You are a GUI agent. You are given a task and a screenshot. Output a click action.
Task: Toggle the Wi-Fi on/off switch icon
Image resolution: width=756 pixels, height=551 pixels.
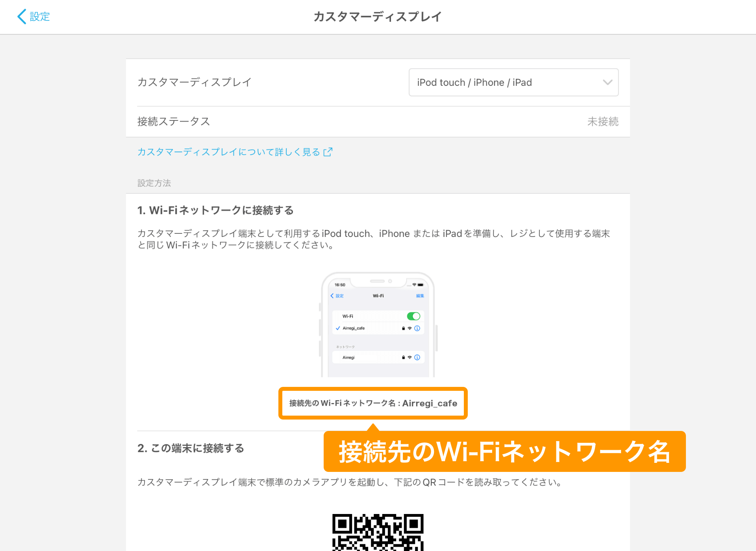pos(414,316)
